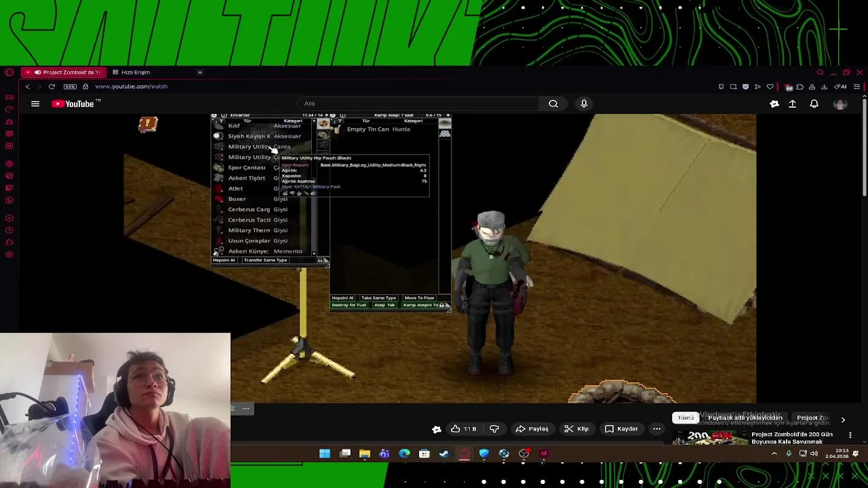Image resolution: width=868 pixels, height=488 pixels.
Task: Open the Opera AI assistant button
Action: (x=840, y=87)
